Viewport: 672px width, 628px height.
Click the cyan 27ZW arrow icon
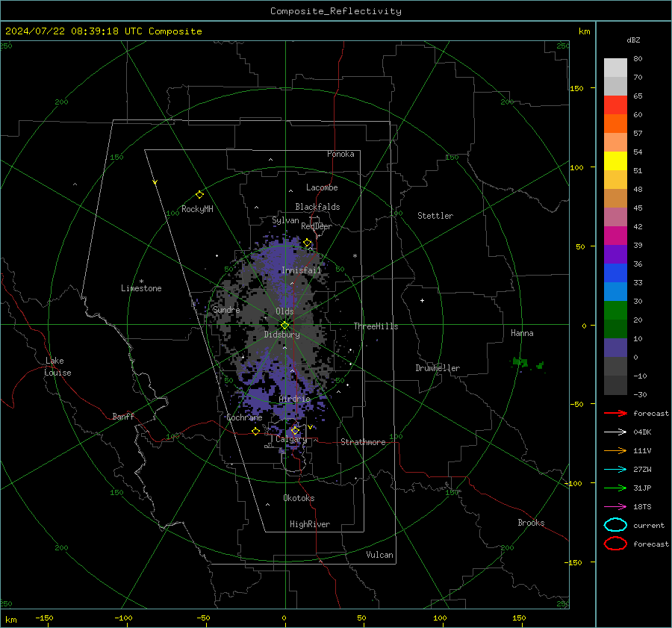coord(615,470)
